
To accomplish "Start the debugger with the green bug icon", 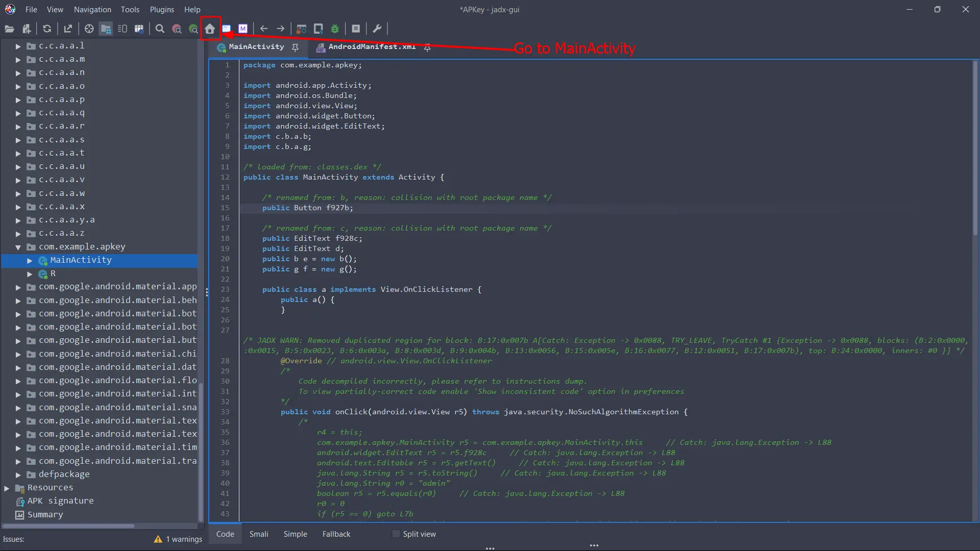I will pyautogui.click(x=335, y=29).
